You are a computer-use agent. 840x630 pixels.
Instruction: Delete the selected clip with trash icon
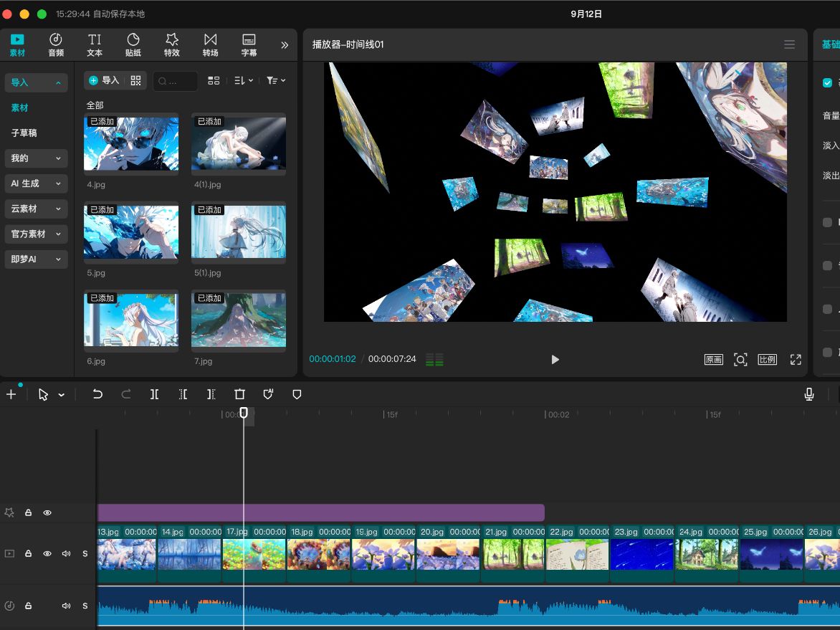point(239,394)
